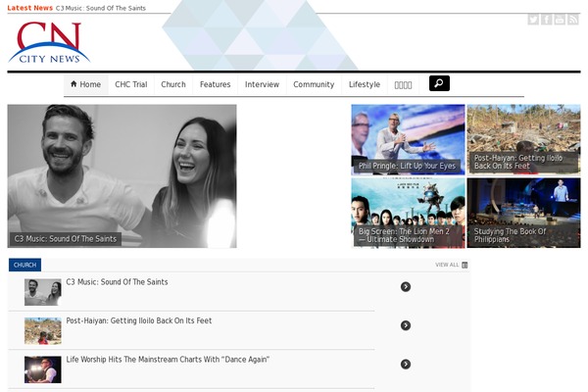Click arrow icon for C3 Music row
The image size is (588, 392).
click(x=406, y=286)
